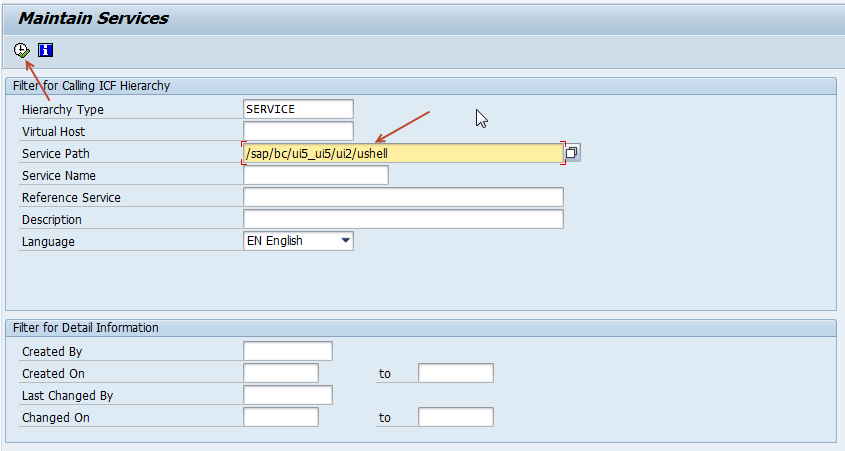Click the Filter for Calling ICF Hierarchy header
The image size is (845, 451).
tap(92, 86)
